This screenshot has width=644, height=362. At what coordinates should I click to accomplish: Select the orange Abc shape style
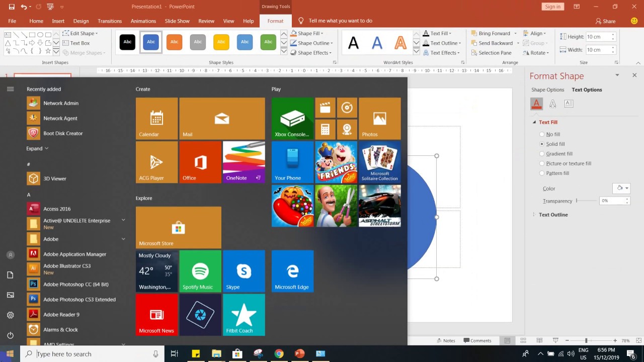coord(174,42)
